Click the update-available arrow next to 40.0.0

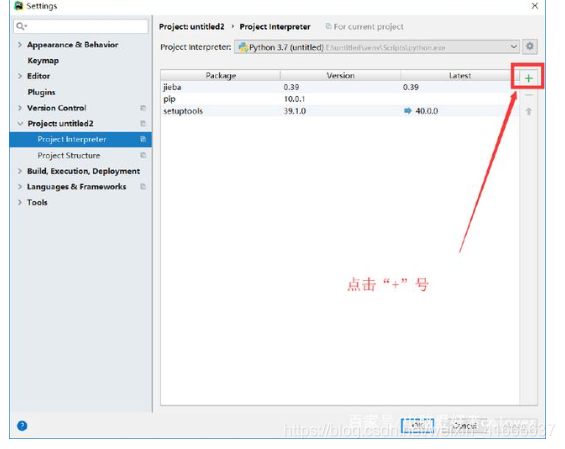408,111
